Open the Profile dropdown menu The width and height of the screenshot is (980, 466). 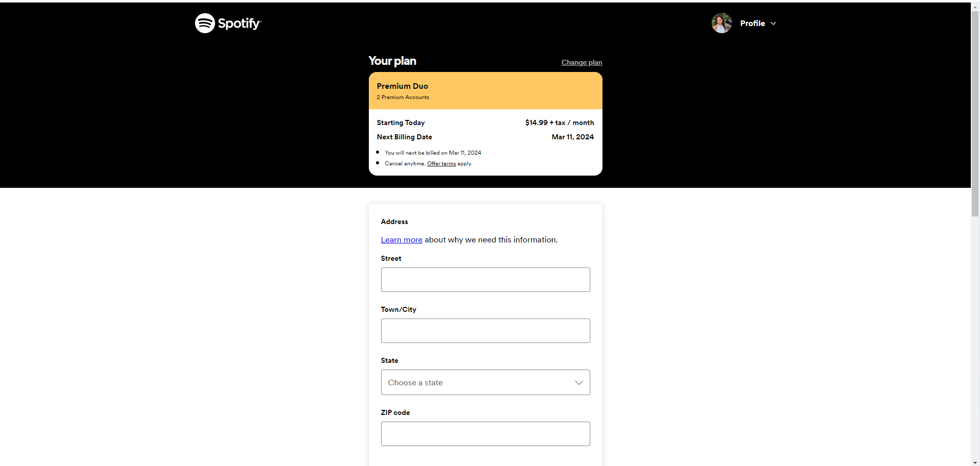point(752,23)
